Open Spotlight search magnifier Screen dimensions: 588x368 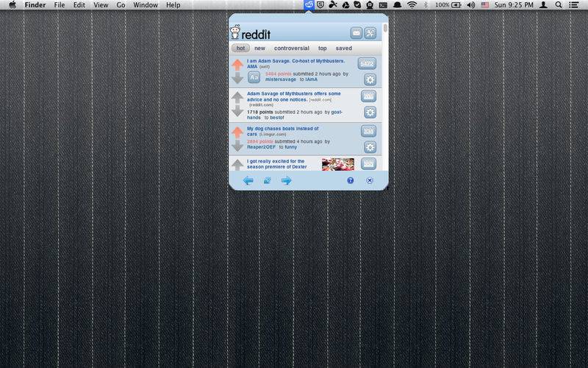[559, 5]
